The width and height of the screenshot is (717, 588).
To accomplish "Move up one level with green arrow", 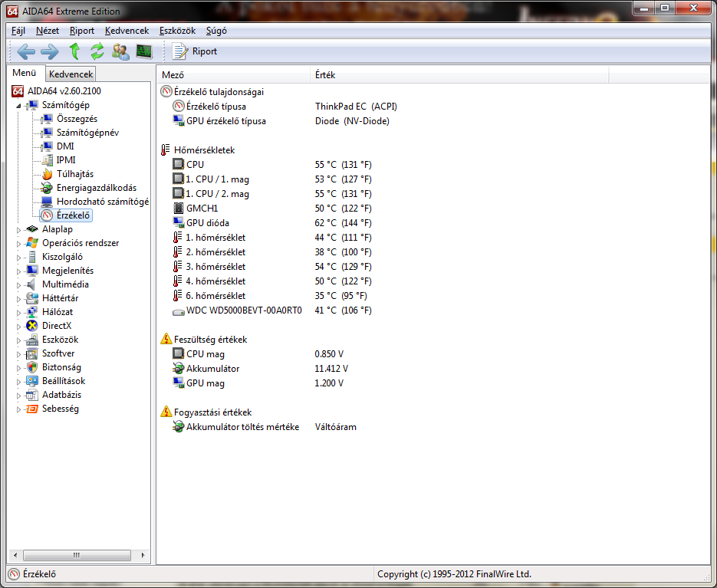I will [x=74, y=51].
